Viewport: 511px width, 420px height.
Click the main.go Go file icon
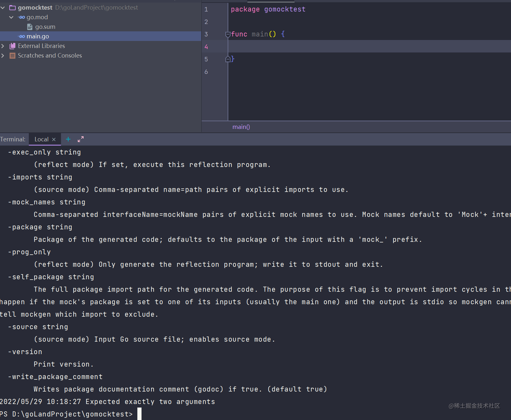pos(21,36)
